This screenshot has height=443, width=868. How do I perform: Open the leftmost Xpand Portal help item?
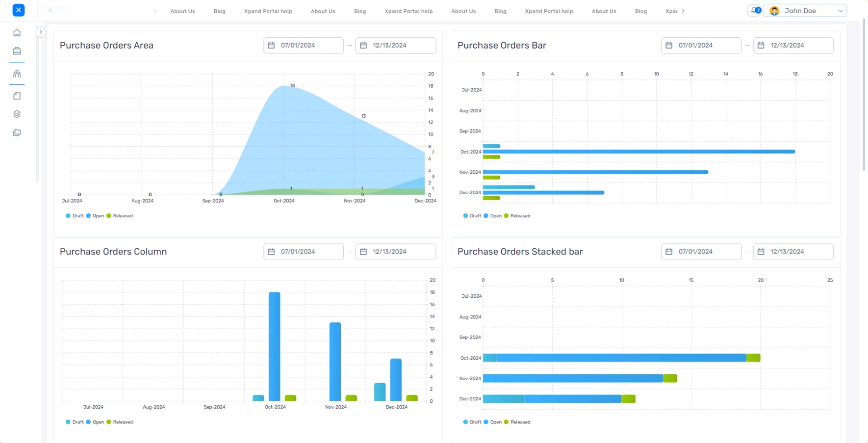[268, 11]
